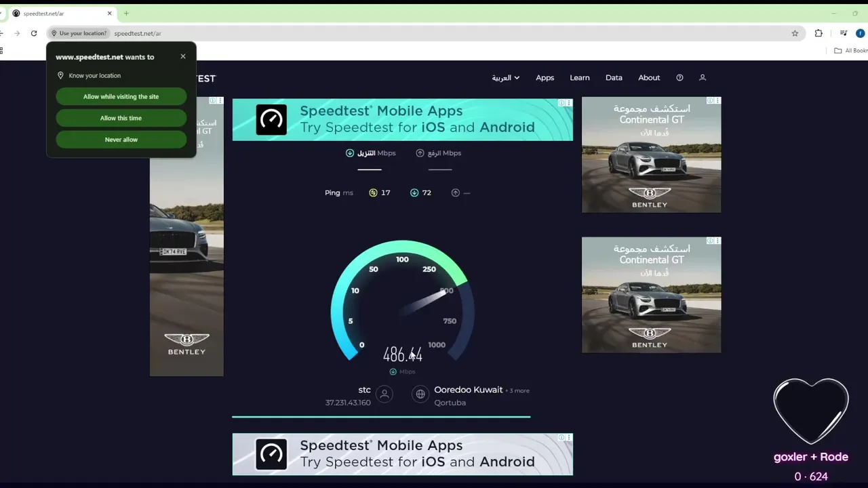The height and width of the screenshot is (488, 868).
Task: Bookmark this page with the star icon
Action: pyautogui.click(x=795, y=33)
